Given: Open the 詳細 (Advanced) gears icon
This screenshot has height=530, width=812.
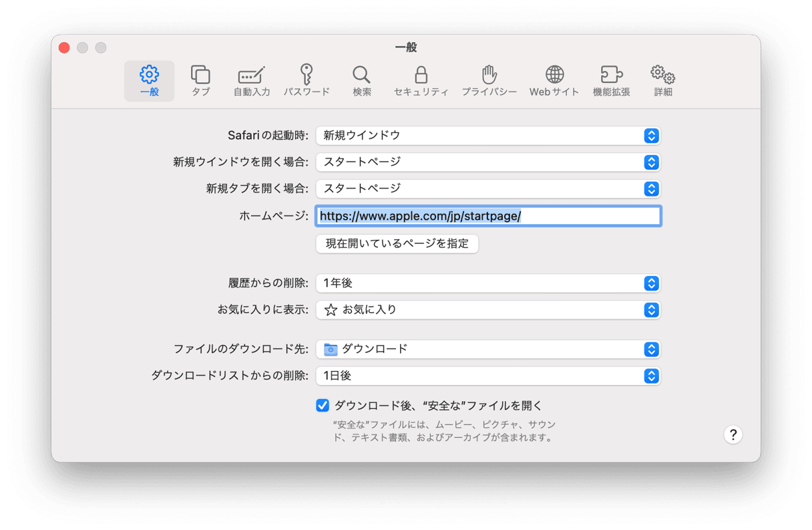Looking at the screenshot, I should [663, 81].
